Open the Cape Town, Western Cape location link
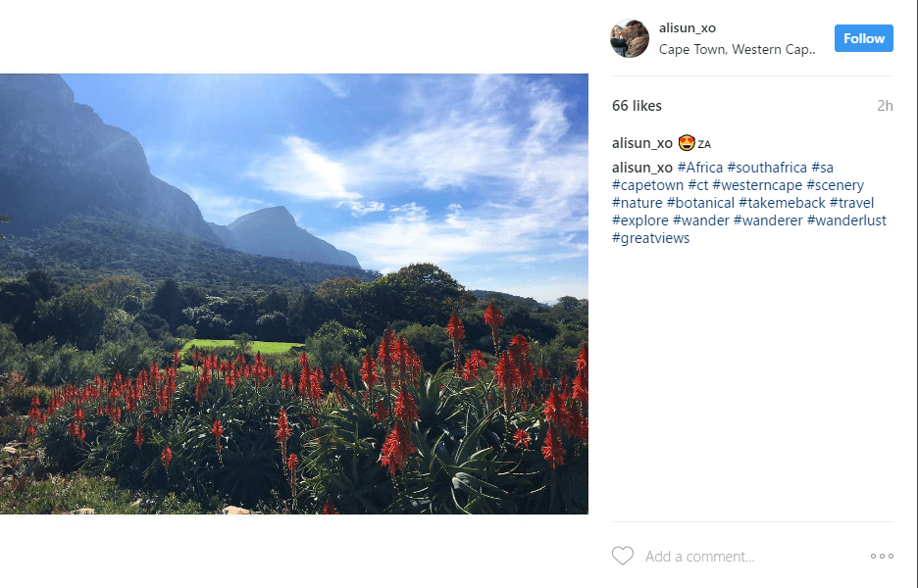Image resolution: width=918 pixels, height=588 pixels. [x=738, y=49]
